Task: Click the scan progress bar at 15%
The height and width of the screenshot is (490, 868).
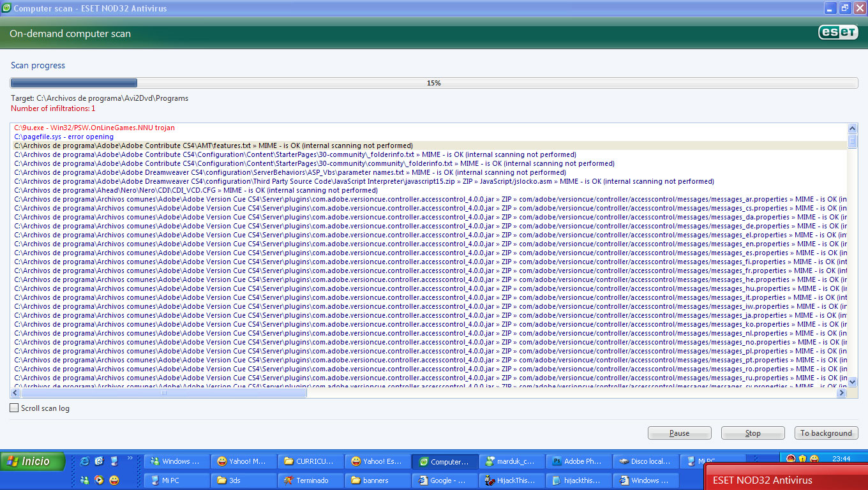Action: (x=434, y=83)
